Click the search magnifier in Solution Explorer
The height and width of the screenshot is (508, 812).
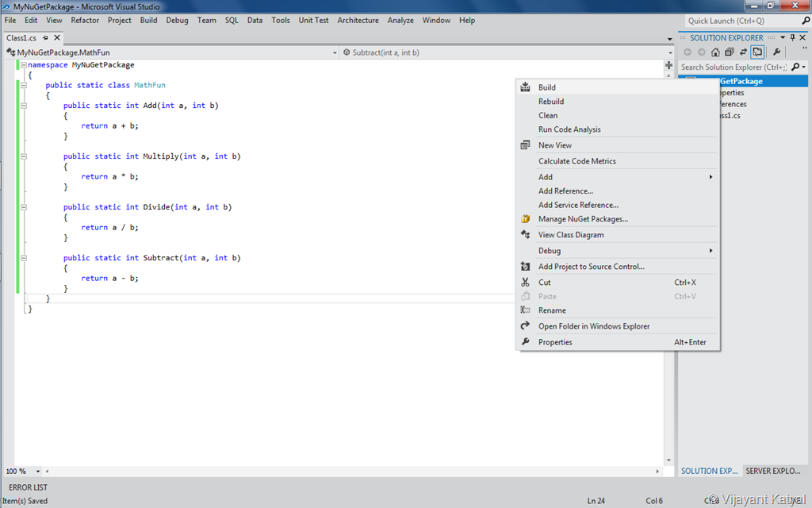tap(795, 67)
